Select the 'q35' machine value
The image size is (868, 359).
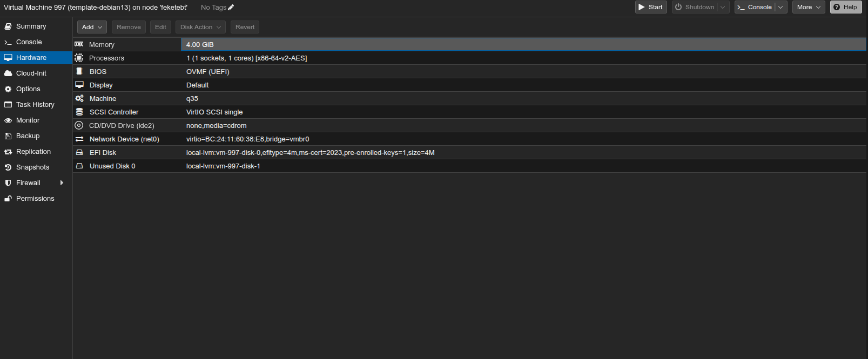point(192,98)
